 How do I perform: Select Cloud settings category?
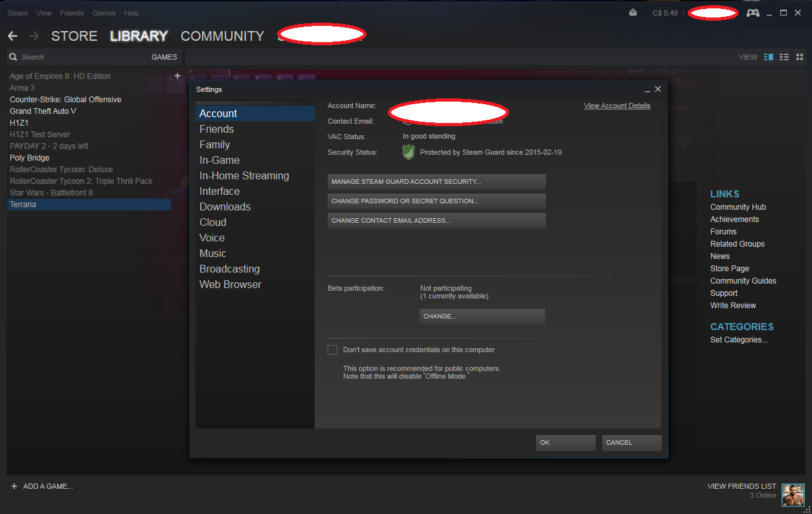click(255, 222)
